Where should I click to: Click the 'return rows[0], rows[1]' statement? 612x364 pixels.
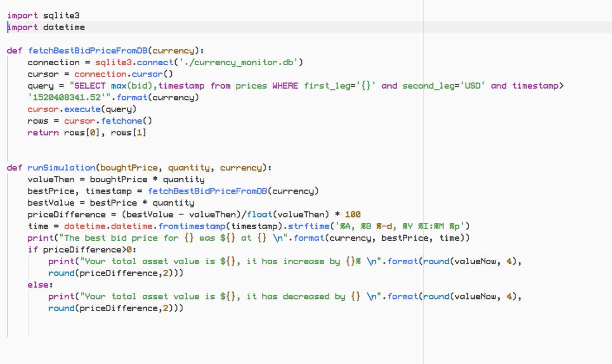[86, 132]
